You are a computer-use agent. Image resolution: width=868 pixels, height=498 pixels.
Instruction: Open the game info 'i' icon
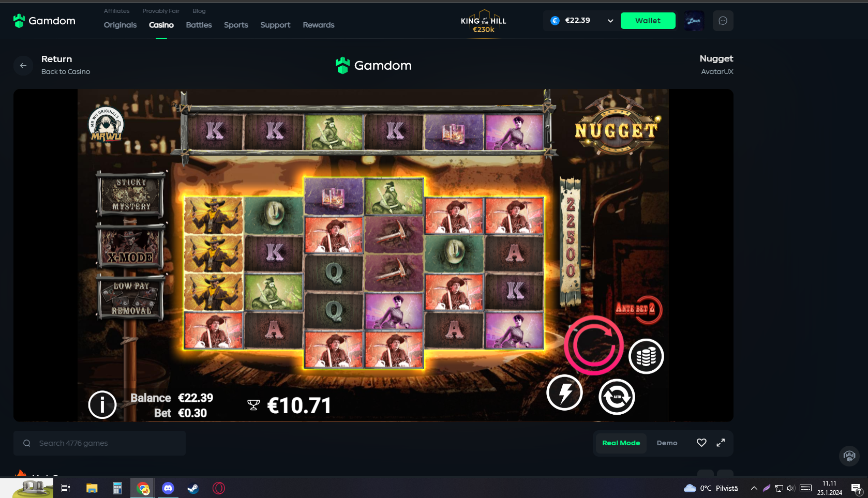pos(102,404)
